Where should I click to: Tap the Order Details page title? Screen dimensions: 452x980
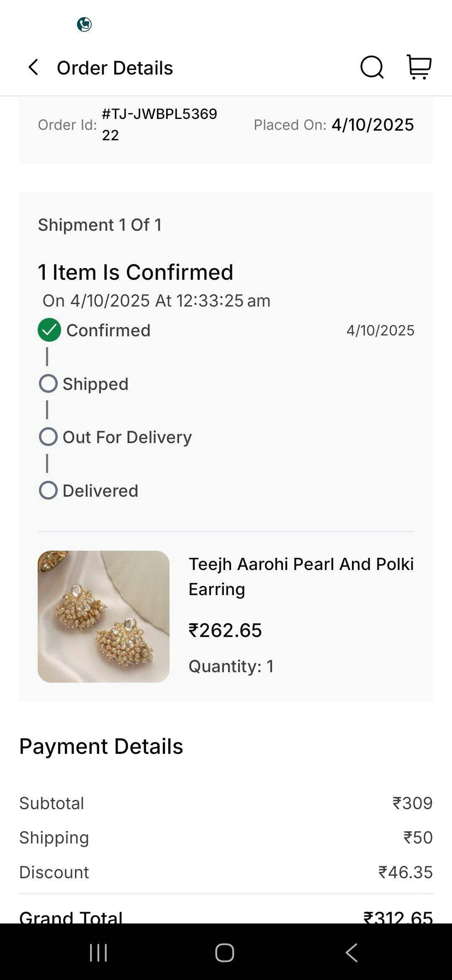pyautogui.click(x=115, y=68)
